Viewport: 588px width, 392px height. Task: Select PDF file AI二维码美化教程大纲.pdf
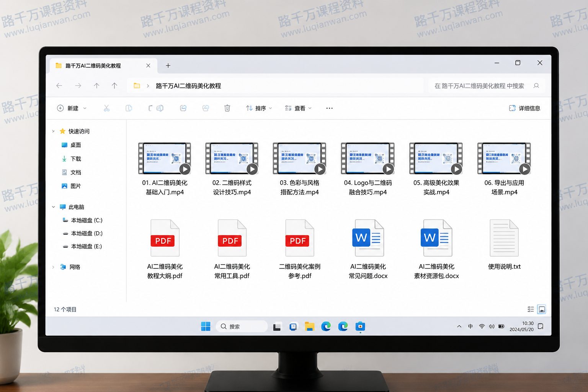(165, 249)
